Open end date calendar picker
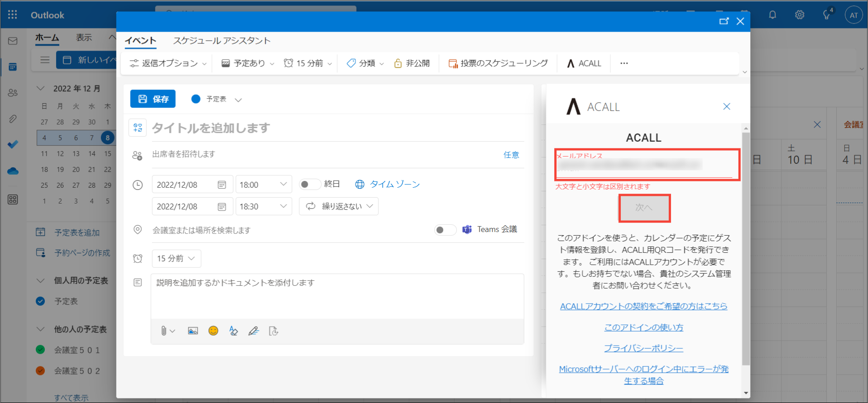 [222, 207]
